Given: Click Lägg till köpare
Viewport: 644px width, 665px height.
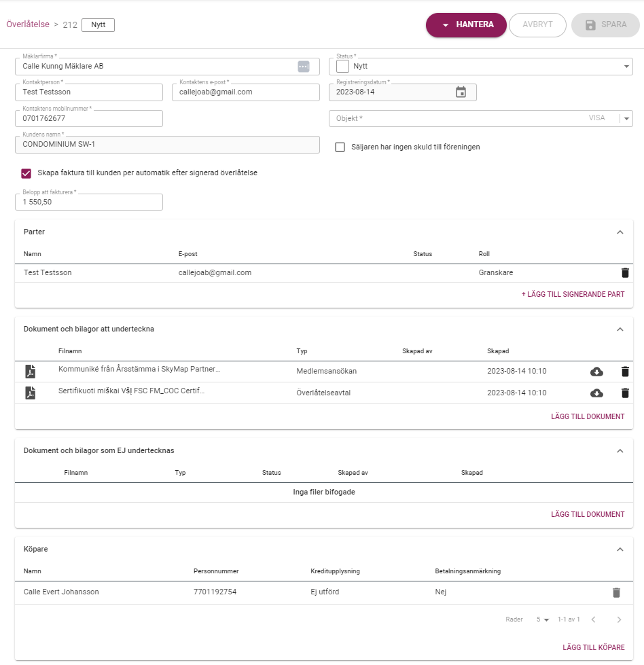Looking at the screenshot, I should (593, 648).
